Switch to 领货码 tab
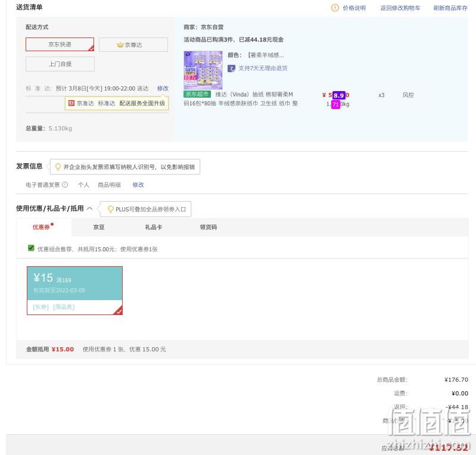The height and width of the screenshot is (455, 476). coord(209,227)
